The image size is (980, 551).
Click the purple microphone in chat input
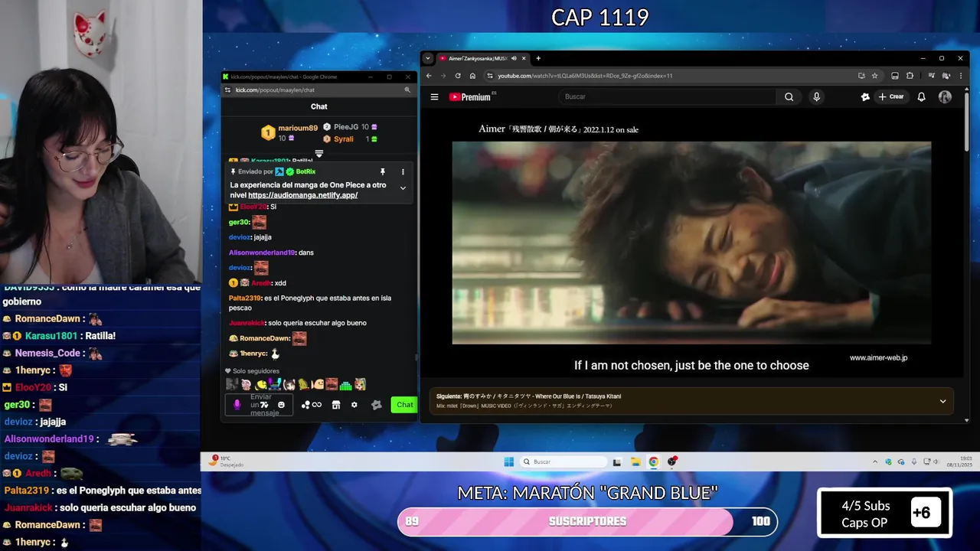click(x=237, y=405)
